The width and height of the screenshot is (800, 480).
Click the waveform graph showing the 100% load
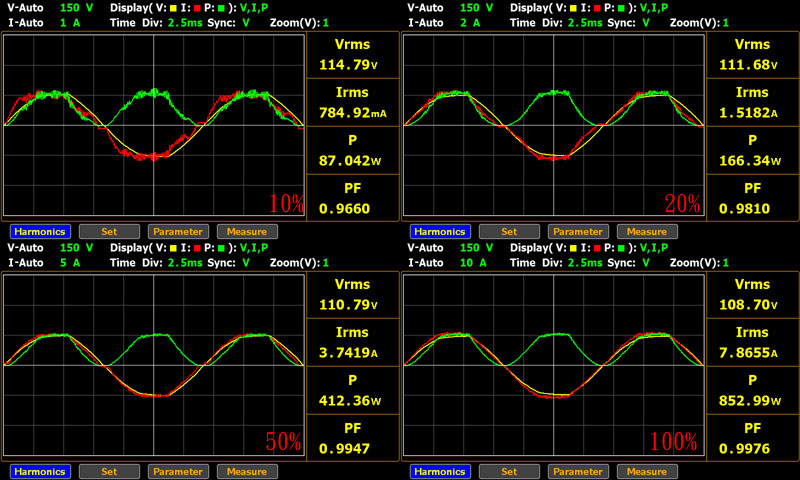(x=554, y=365)
